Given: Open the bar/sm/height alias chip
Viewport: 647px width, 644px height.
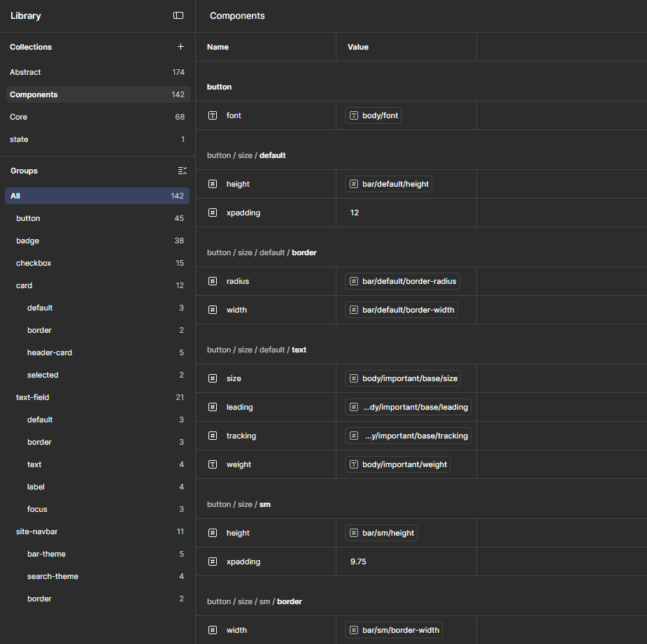Looking at the screenshot, I should click(x=381, y=533).
